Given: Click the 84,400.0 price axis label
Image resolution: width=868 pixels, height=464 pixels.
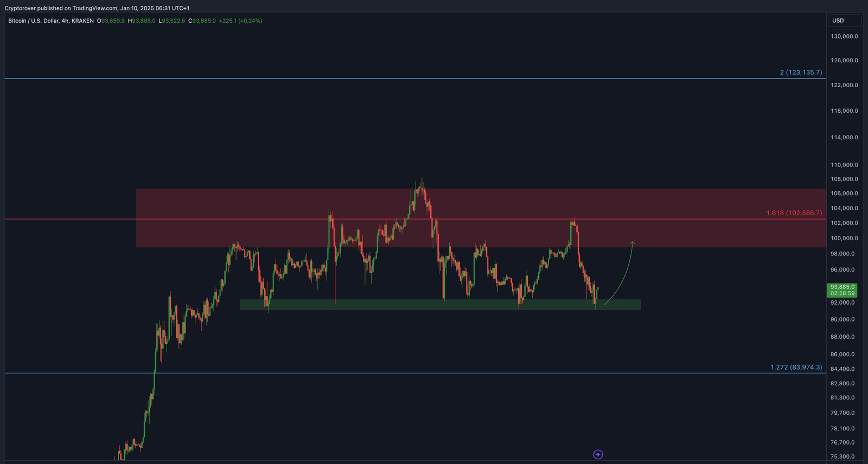Looking at the screenshot, I should pos(843,369).
